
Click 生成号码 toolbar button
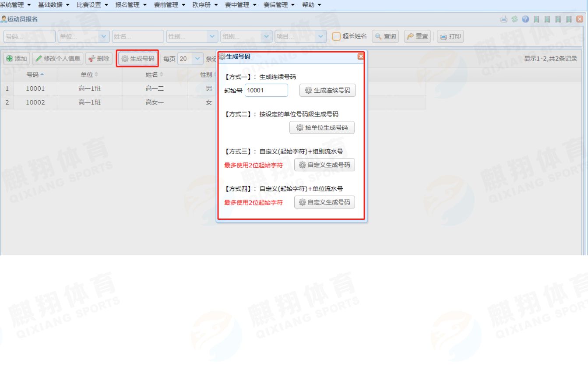(137, 59)
